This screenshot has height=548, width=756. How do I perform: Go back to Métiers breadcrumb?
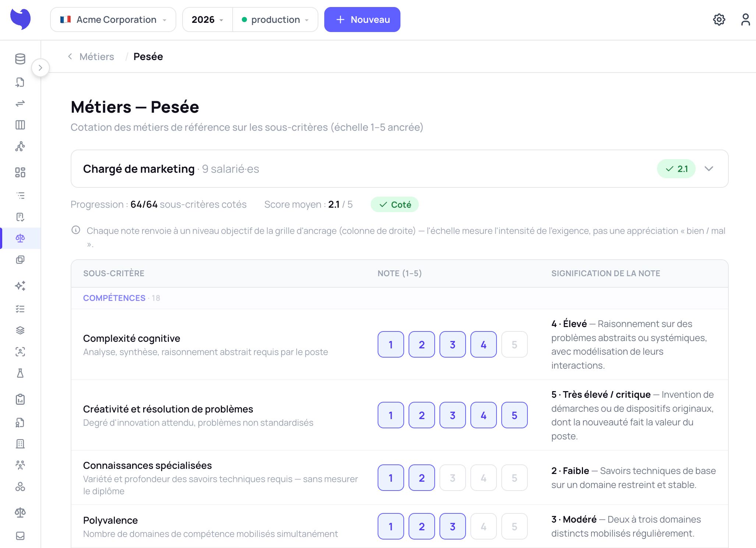pos(96,57)
